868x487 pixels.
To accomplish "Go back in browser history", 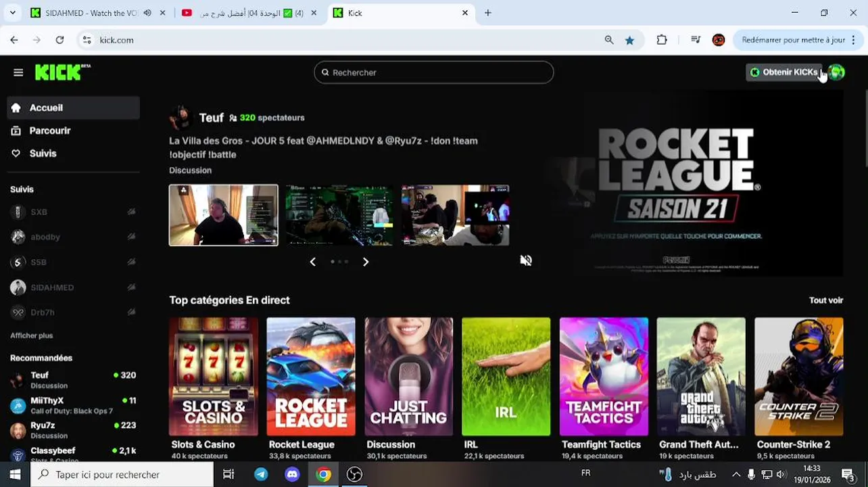I will point(14,40).
